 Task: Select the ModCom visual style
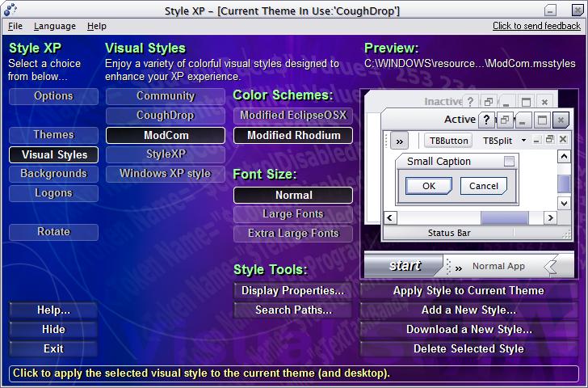click(166, 136)
